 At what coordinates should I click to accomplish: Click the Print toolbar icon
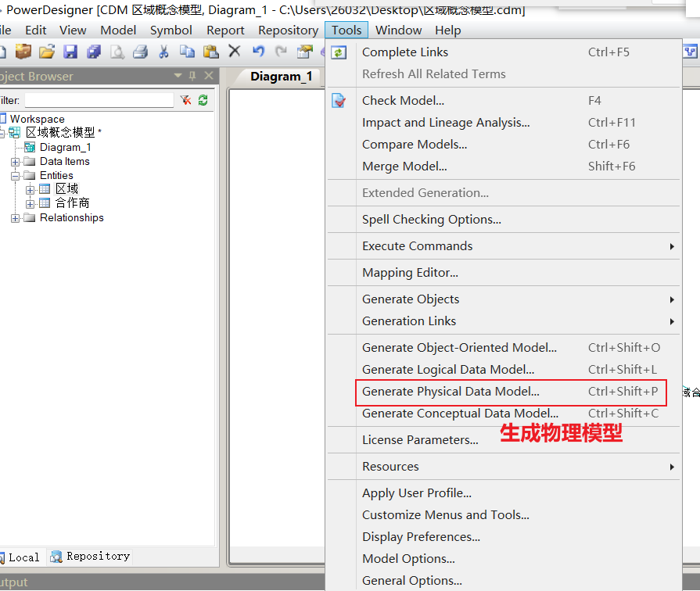tap(141, 52)
